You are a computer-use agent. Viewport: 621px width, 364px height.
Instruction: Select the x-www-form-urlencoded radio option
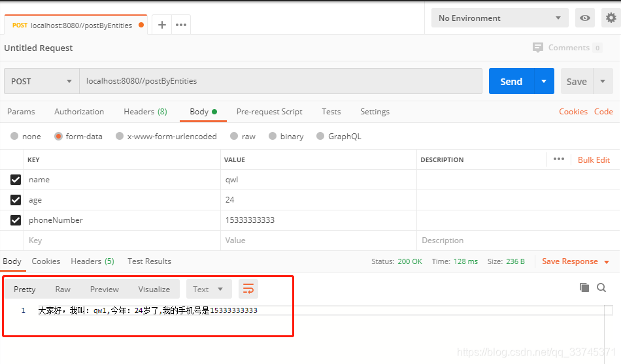pyautogui.click(x=120, y=136)
